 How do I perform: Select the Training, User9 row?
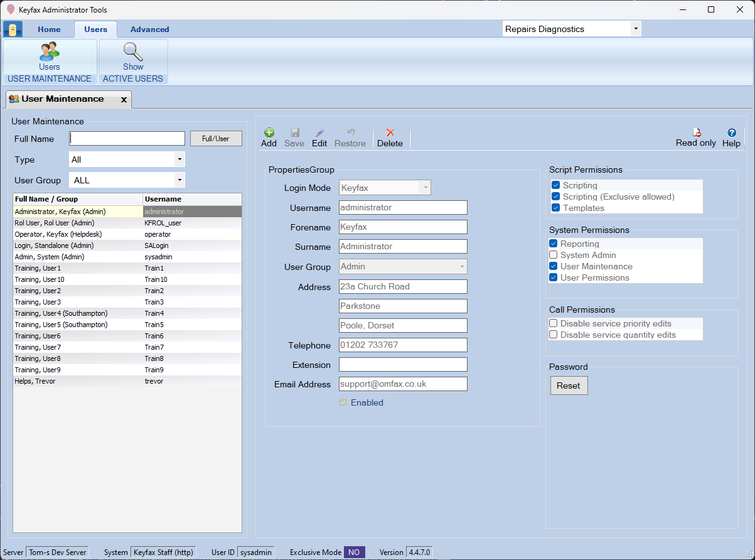tap(127, 370)
